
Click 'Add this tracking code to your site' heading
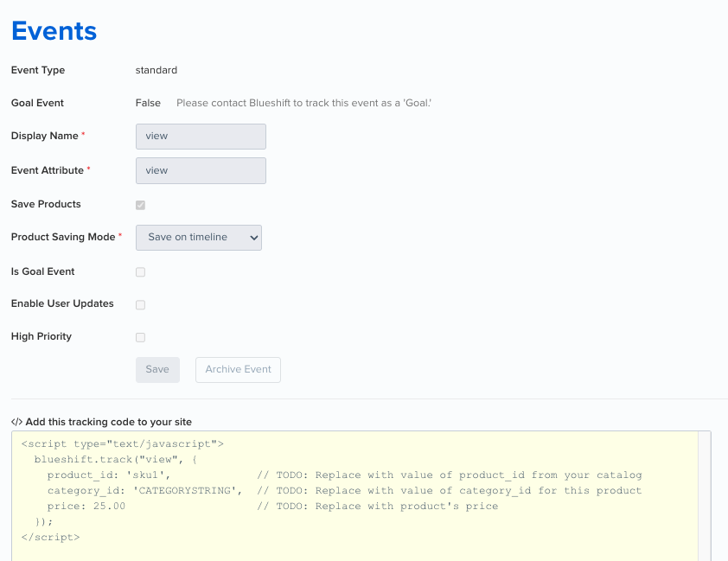[x=108, y=422]
